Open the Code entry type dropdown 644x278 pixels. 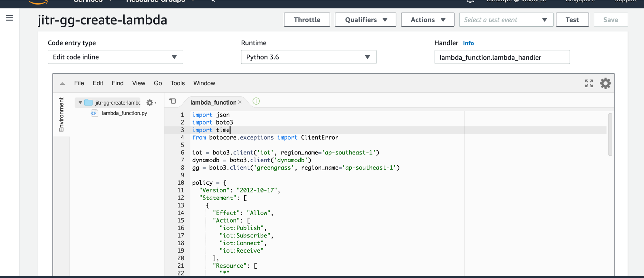click(x=115, y=57)
